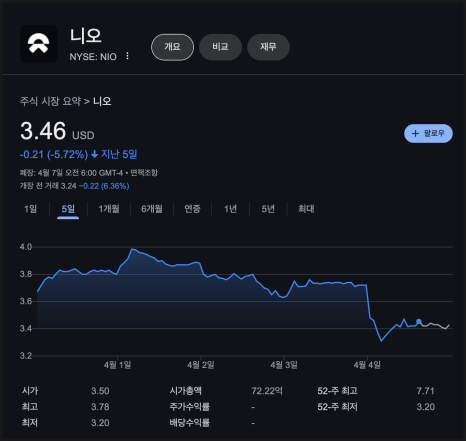Click the NIO company logo
Viewport: 466px width, 441px height.
click(38, 44)
